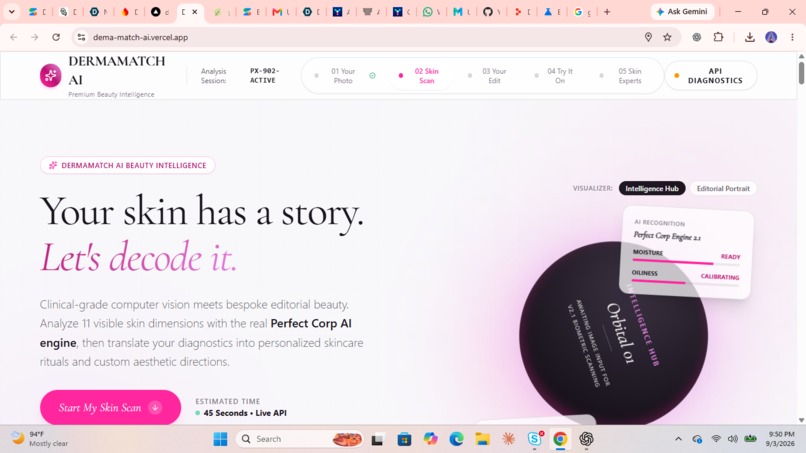
Task: Select the Editorial Portrait visualizer
Action: click(x=723, y=188)
